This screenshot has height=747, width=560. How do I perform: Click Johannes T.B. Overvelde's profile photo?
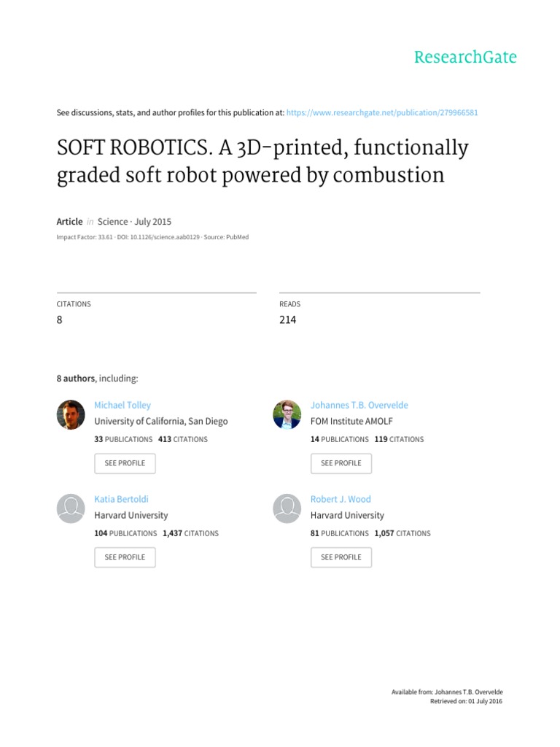click(x=287, y=414)
